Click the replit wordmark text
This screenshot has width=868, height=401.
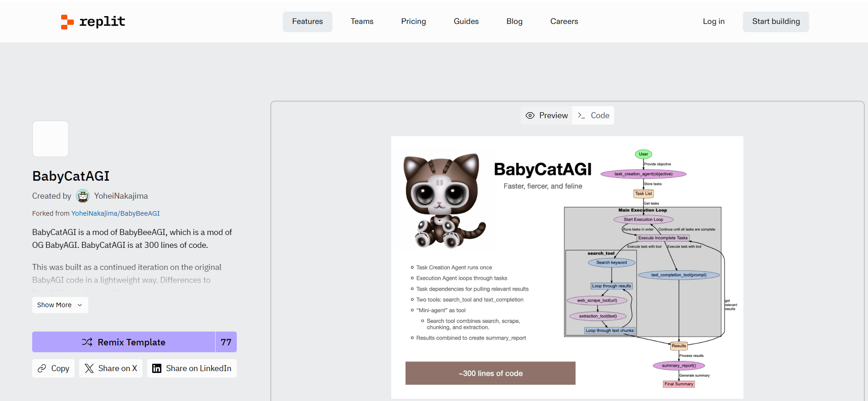tap(102, 22)
